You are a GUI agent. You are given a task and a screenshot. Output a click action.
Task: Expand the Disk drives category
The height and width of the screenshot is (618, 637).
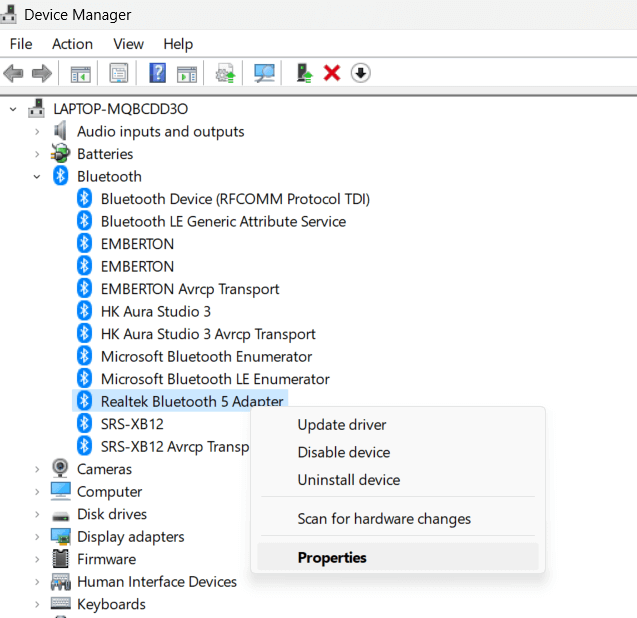37,514
